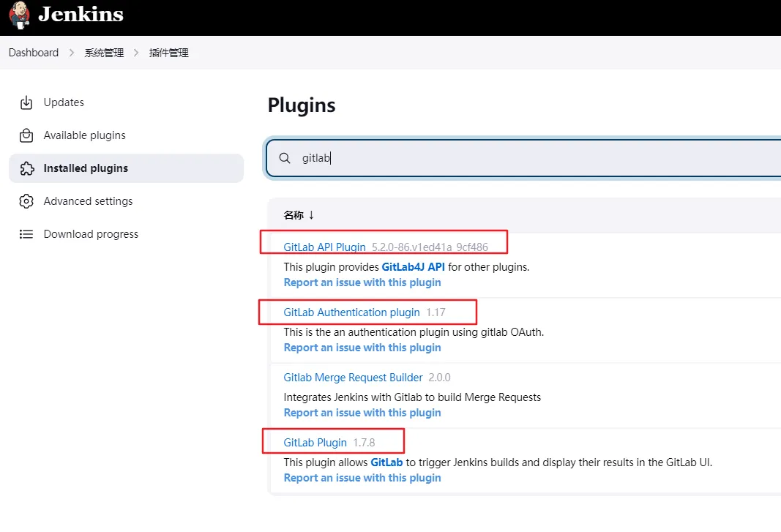The image size is (781, 532).
Task: Click the Plugins page heading
Action: tap(302, 105)
